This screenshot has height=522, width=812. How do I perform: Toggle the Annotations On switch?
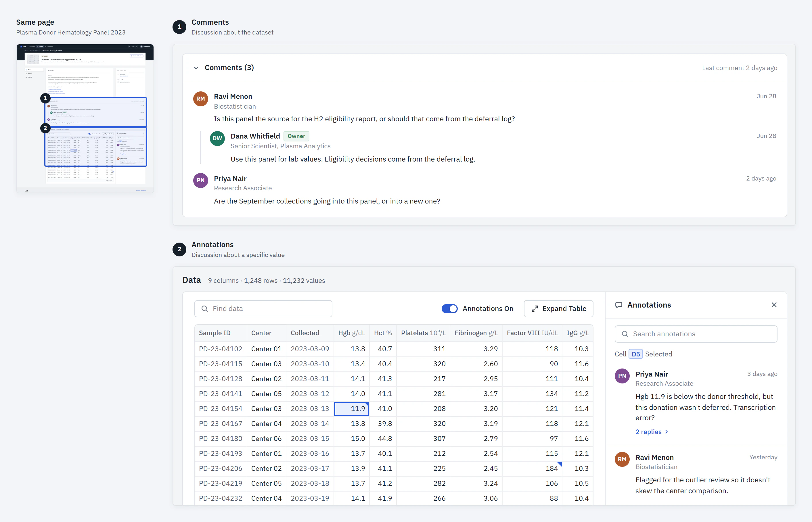[x=449, y=308]
